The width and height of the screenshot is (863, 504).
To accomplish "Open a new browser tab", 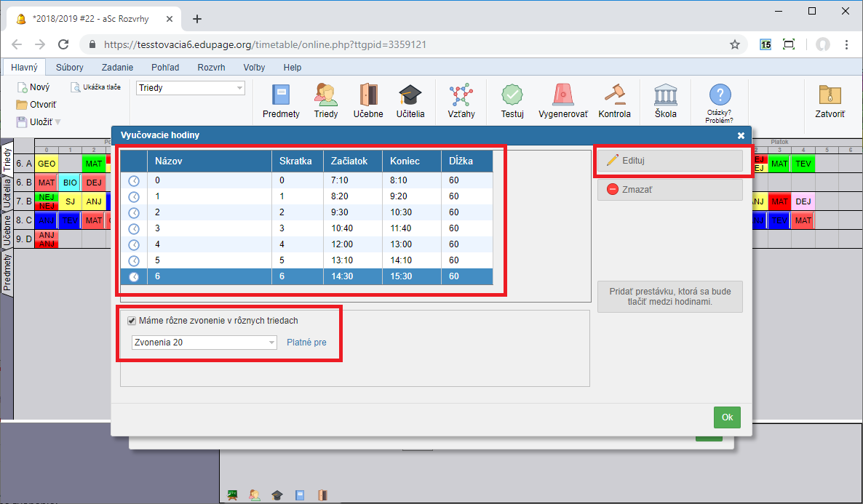I will pos(197,19).
